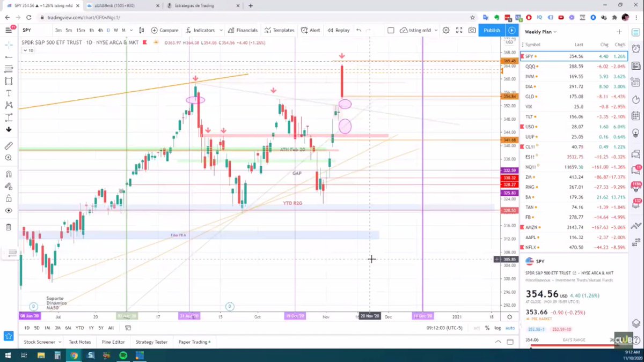Toggle log scale
The width and height of the screenshot is (644, 362).
coord(497,328)
